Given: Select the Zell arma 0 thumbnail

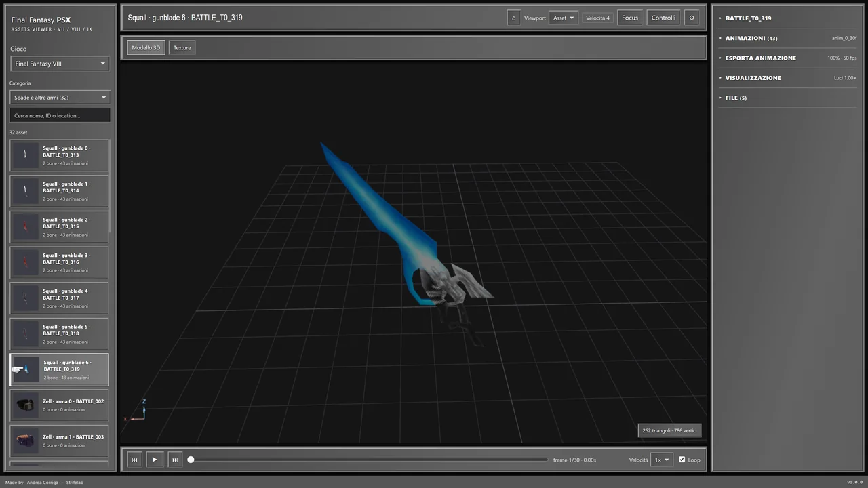Looking at the screenshot, I should (26, 405).
